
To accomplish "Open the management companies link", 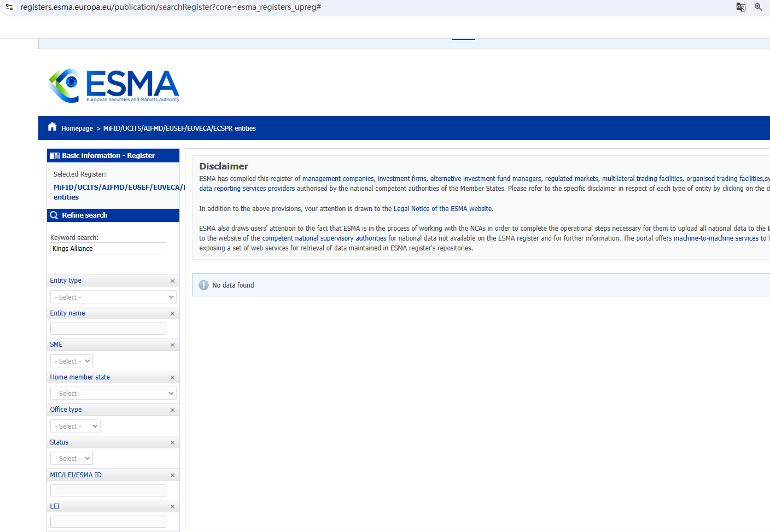I will click(338, 179).
